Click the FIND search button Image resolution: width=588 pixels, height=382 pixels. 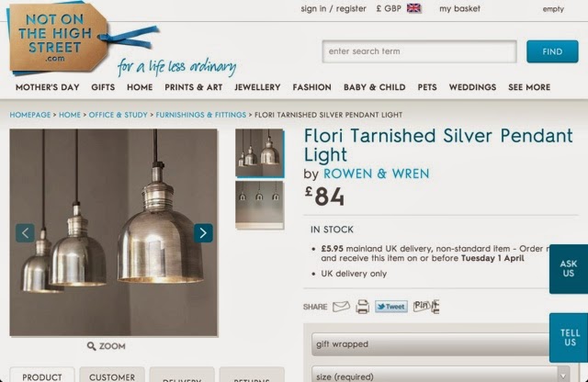552,51
